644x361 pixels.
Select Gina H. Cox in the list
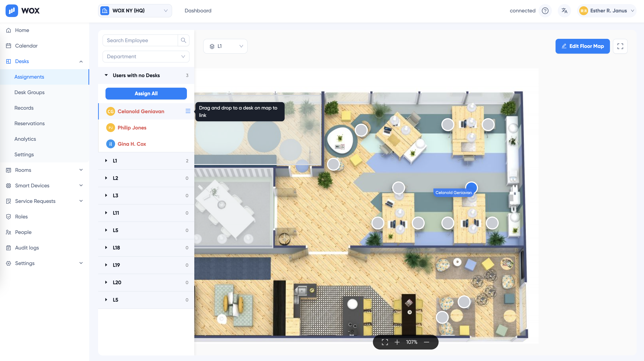146,144
